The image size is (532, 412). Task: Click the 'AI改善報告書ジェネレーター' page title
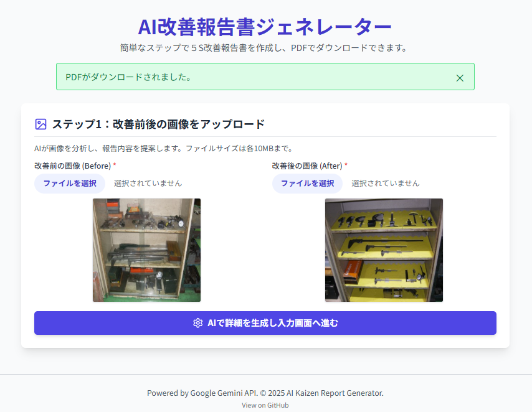pos(265,27)
